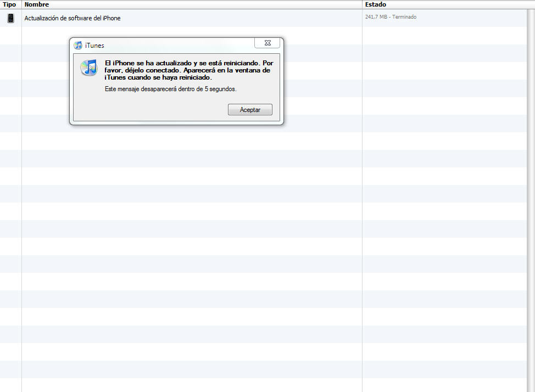
Task: Click the 'Este mensaje desaparecerá dentro de 5 segundos' text
Action: (x=171, y=89)
